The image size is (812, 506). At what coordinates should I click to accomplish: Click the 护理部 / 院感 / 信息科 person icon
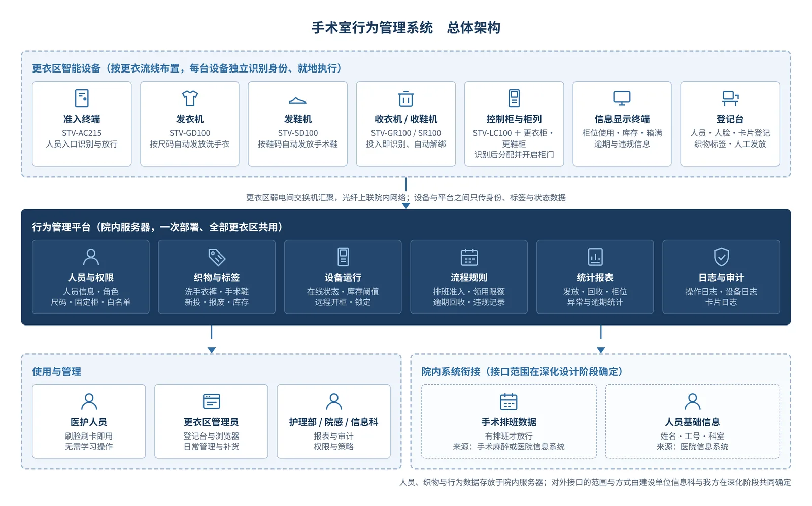[334, 402]
